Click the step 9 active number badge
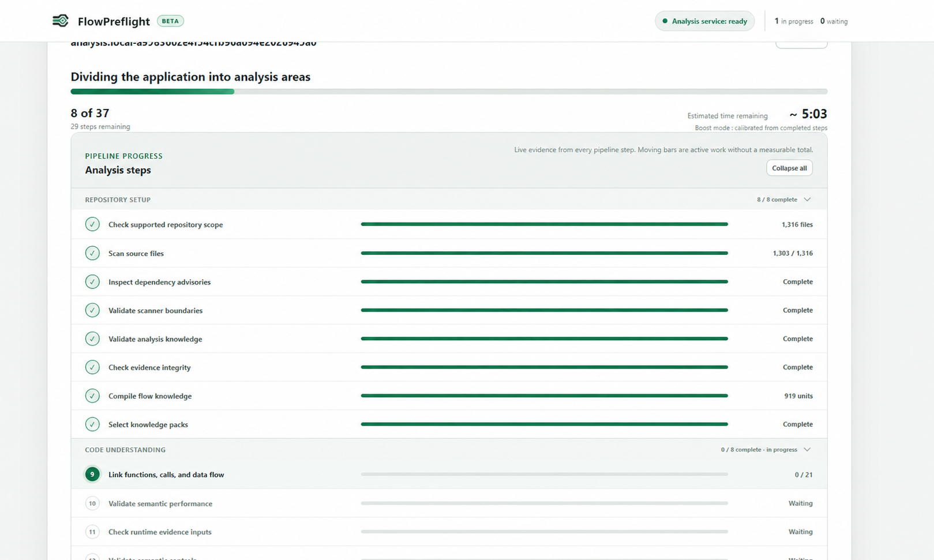This screenshot has width=934, height=560. coord(92,474)
